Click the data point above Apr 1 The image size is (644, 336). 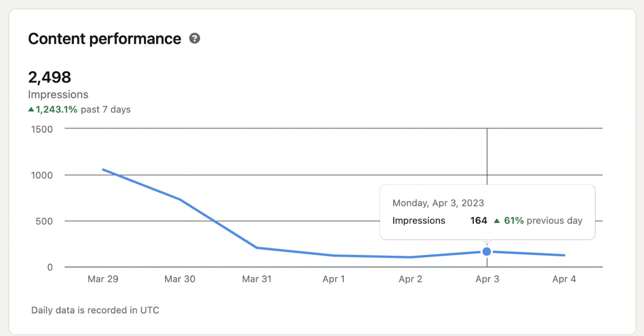pyautogui.click(x=334, y=255)
